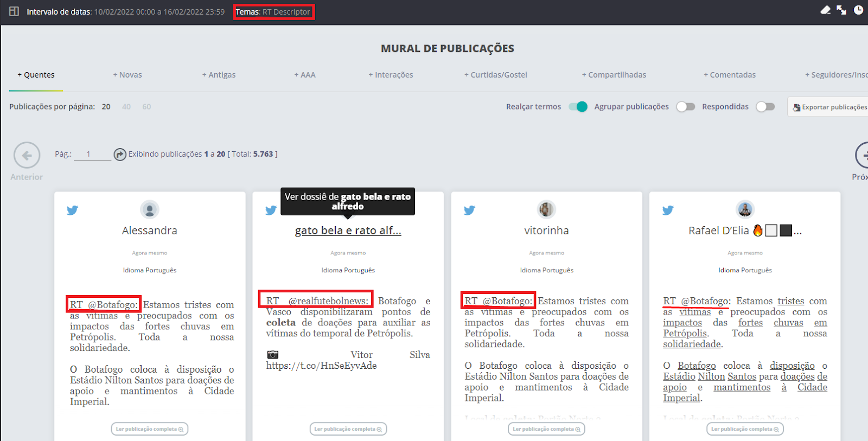
Task: Expand the Novas sorting option
Action: (x=127, y=75)
